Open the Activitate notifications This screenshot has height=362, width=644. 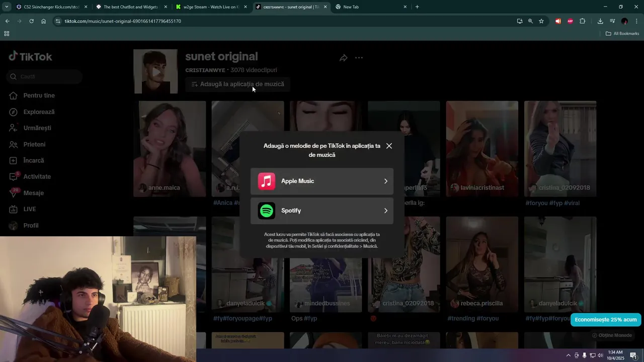(x=30, y=176)
